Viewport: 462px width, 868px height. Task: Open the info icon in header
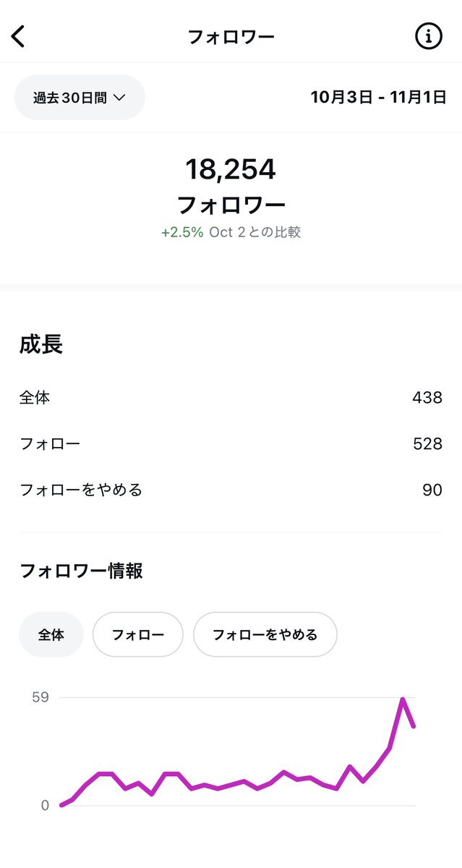pos(428,35)
